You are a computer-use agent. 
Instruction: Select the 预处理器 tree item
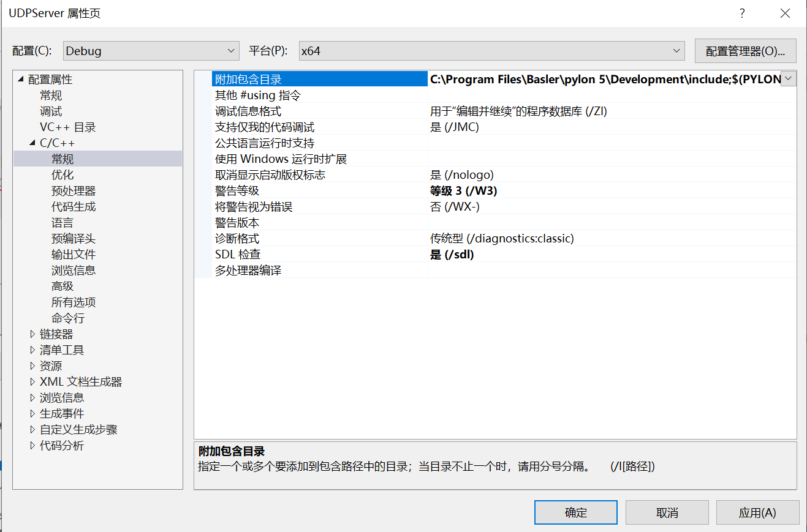(x=73, y=190)
